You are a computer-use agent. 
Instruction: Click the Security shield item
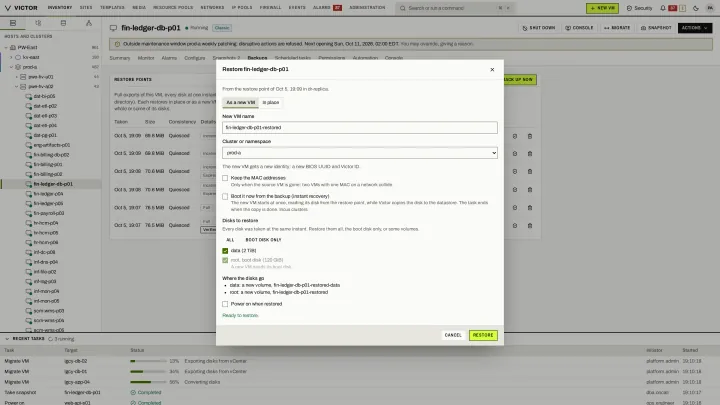coord(639,8)
